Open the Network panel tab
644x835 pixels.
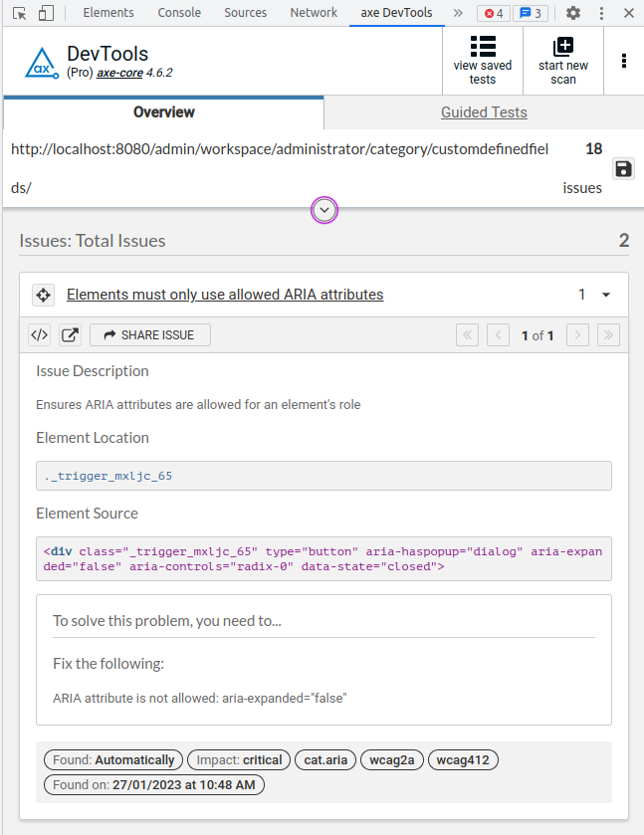pos(314,13)
